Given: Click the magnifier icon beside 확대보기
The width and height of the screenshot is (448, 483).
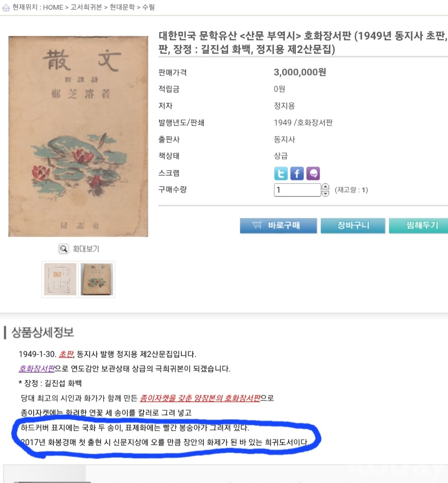Looking at the screenshot, I should tap(64, 249).
